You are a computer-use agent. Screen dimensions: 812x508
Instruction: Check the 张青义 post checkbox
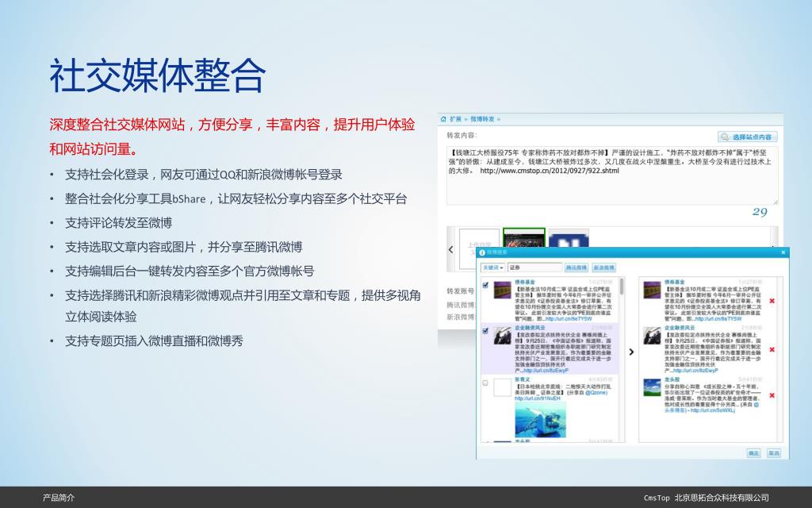[485, 383]
